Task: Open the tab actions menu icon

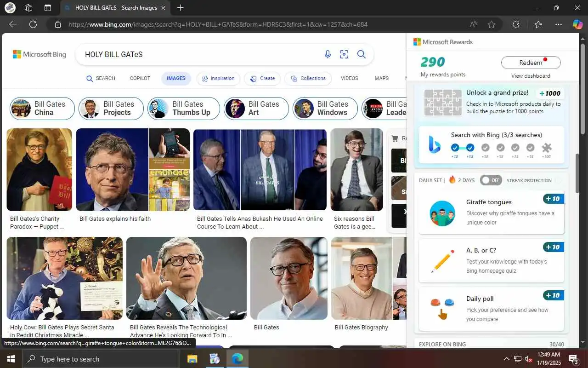Action: tap(48, 8)
